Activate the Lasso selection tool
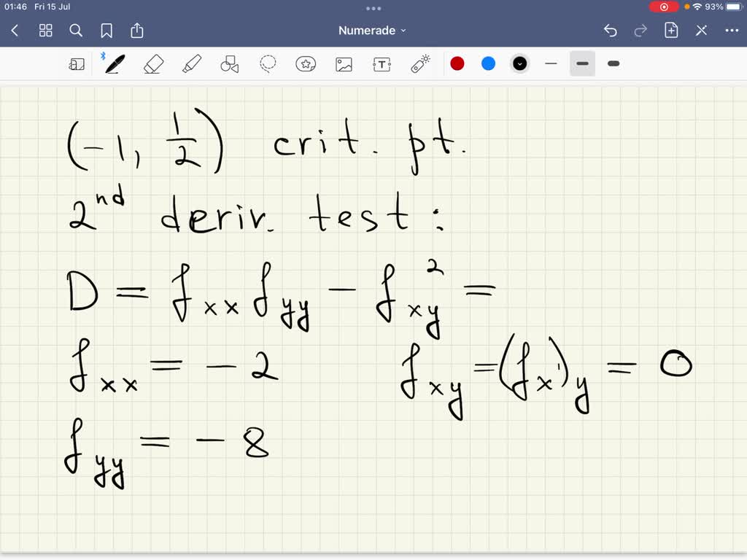Screen dimensions: 747x560 click(x=268, y=63)
